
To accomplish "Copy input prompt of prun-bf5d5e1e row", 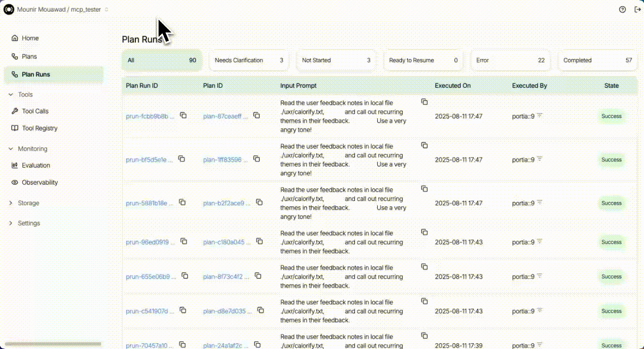I will point(424,145).
